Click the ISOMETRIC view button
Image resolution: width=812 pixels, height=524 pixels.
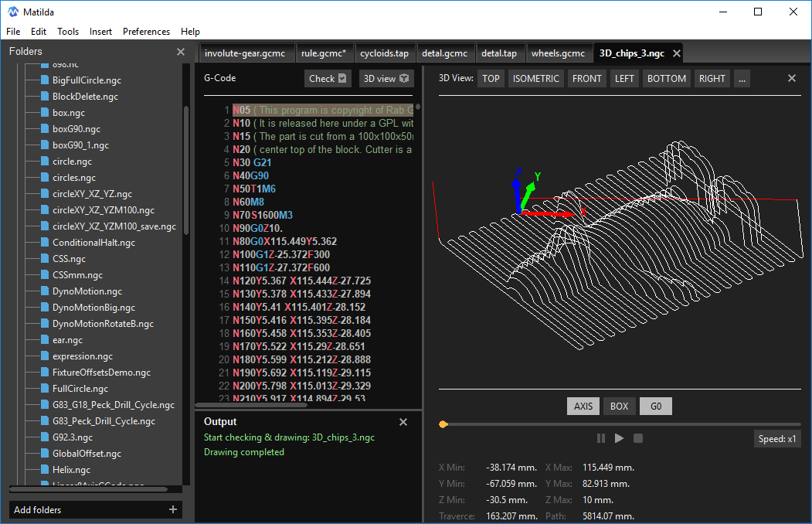click(x=535, y=78)
